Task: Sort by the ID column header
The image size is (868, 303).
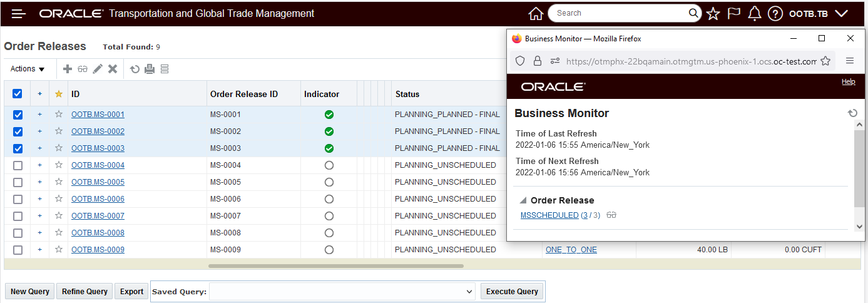Action: 75,94
